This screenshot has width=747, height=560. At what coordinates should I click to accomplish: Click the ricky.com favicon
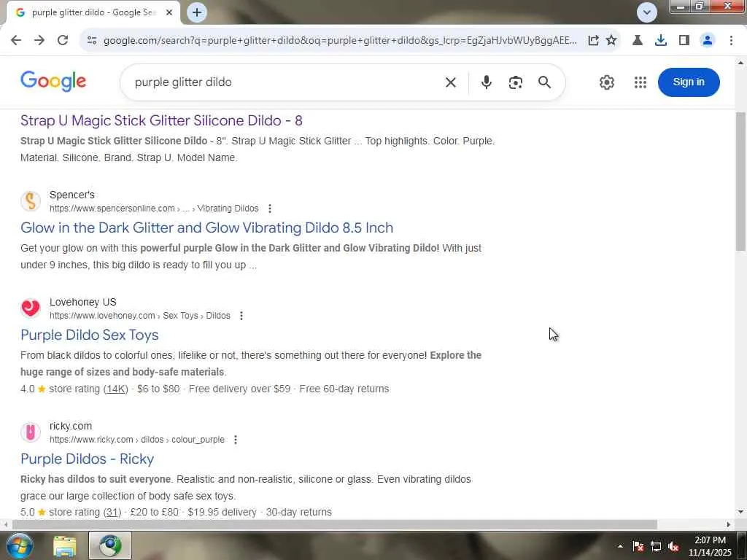click(x=31, y=432)
